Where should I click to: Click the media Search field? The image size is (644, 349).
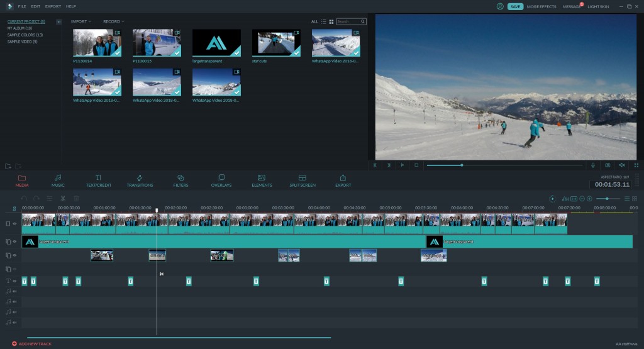(351, 21)
